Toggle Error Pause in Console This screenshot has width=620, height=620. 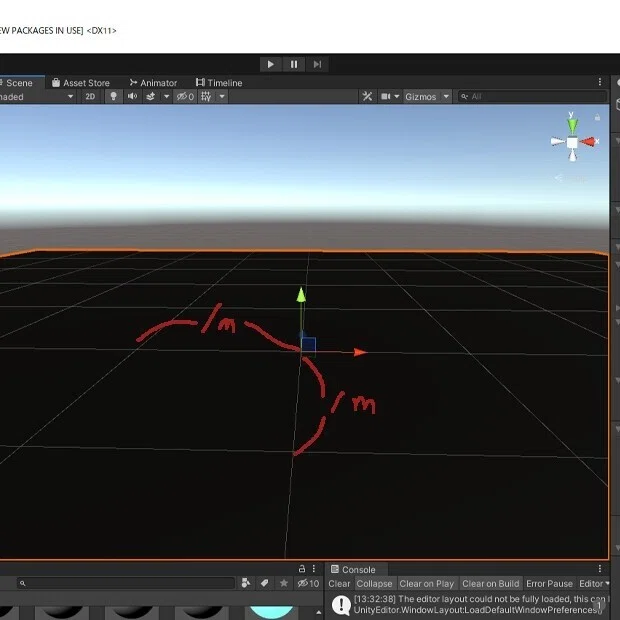pyautogui.click(x=550, y=584)
